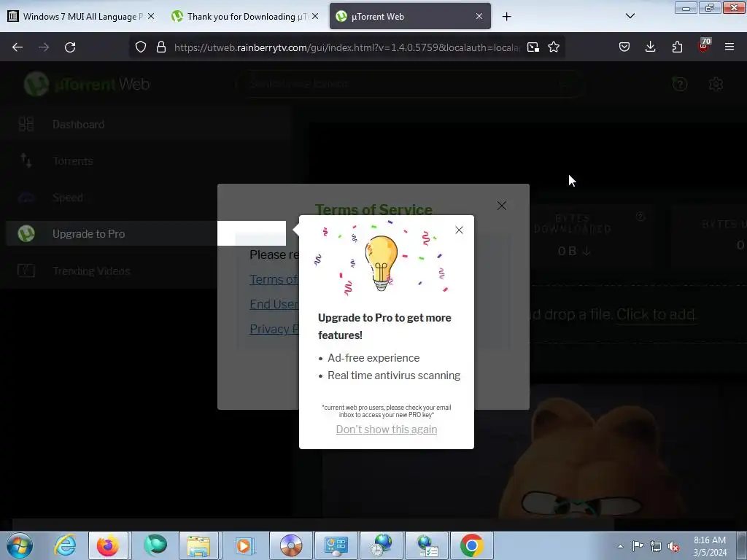747x560 pixels.
Task: Open Windows Explorer folder in taskbar
Action: tap(198, 545)
